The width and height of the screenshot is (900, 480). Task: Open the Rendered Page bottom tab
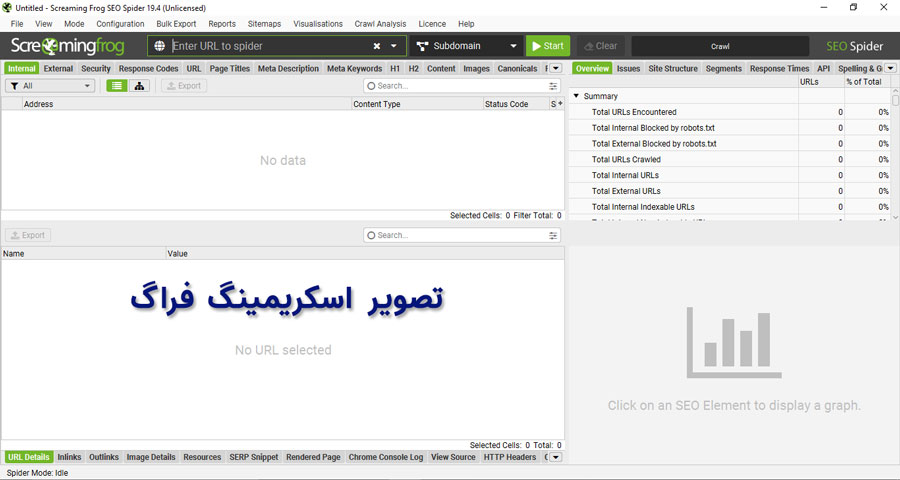313,457
